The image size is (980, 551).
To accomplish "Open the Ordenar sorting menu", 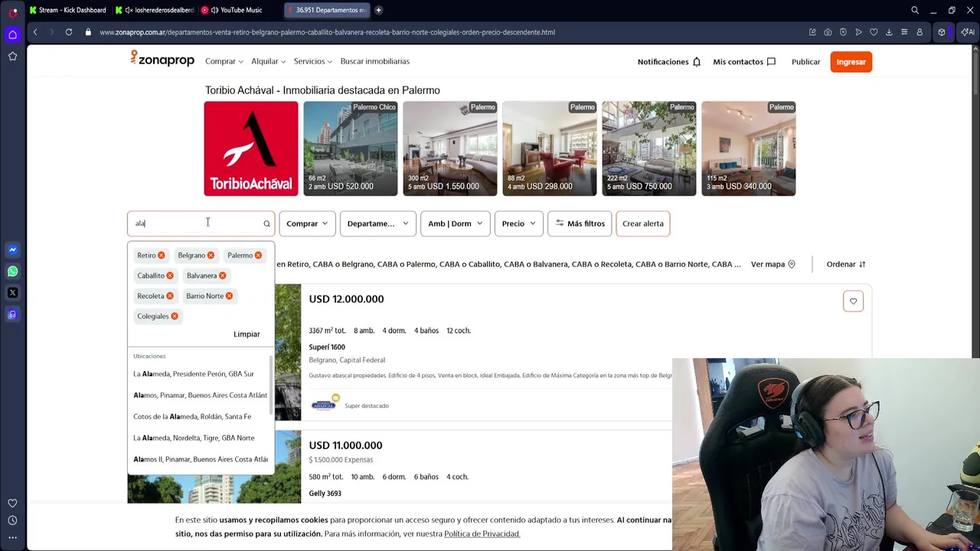I will [x=846, y=264].
